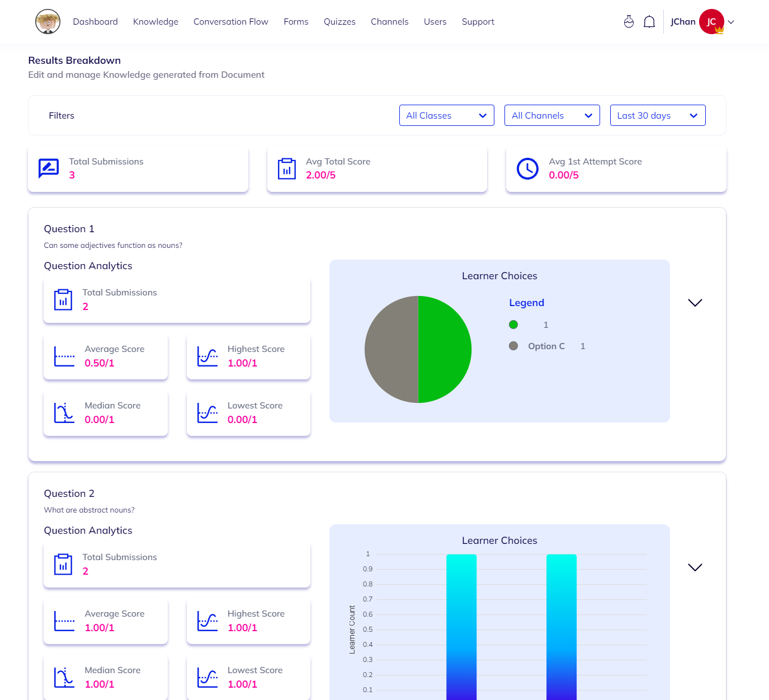Click Question 2 Average Score chart icon

pos(64,621)
